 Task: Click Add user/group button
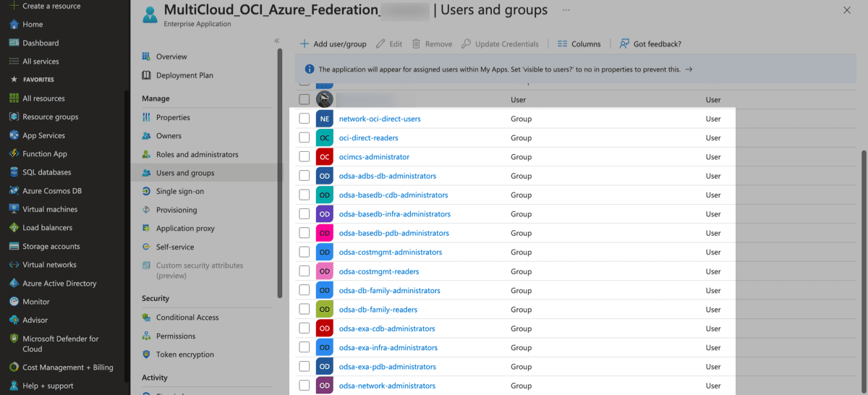333,44
